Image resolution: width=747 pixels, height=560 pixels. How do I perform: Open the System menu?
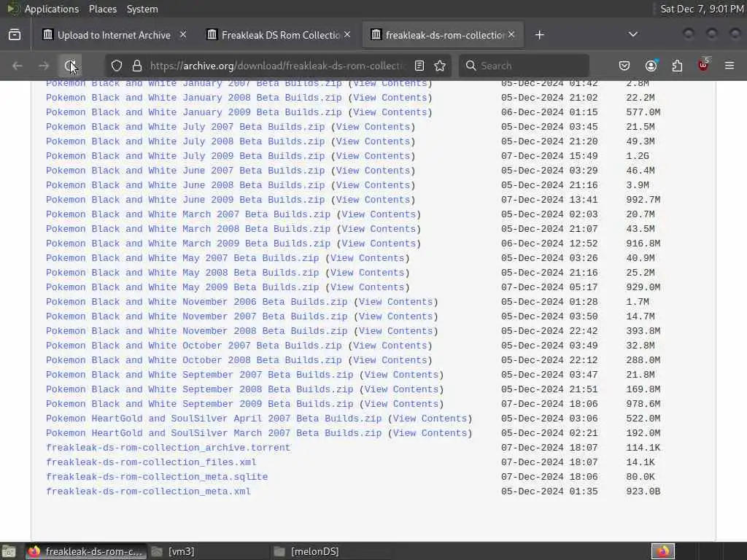[x=142, y=9]
